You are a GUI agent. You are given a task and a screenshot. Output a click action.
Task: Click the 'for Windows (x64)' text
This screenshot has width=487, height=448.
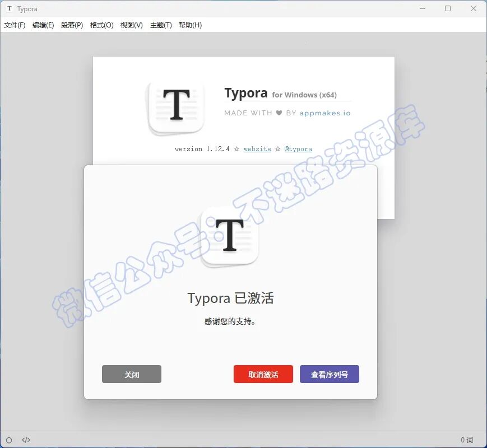point(304,95)
